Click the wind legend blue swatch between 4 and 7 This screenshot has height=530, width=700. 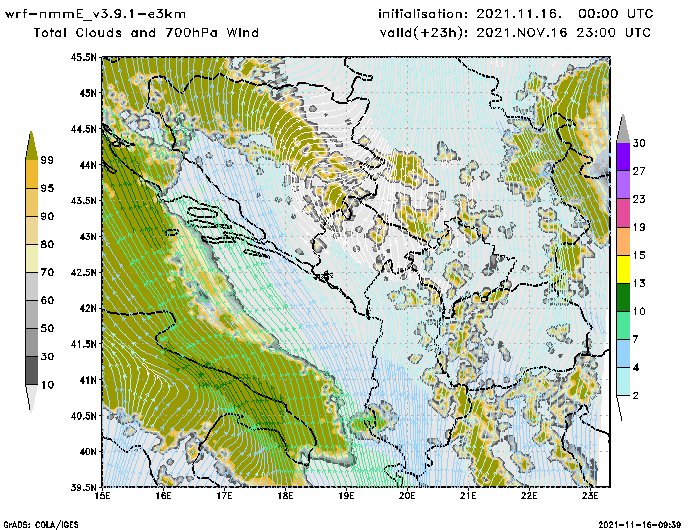(x=623, y=354)
